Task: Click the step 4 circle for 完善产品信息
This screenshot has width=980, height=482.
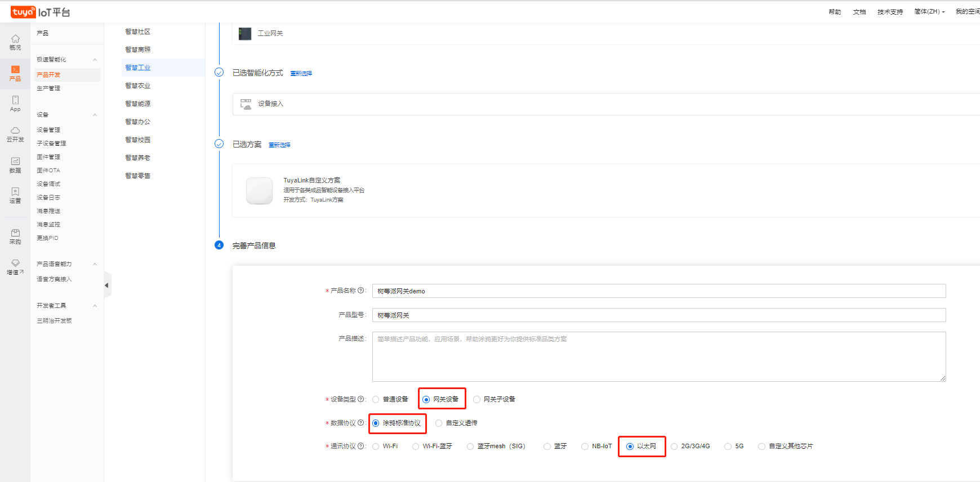Action: tap(219, 245)
